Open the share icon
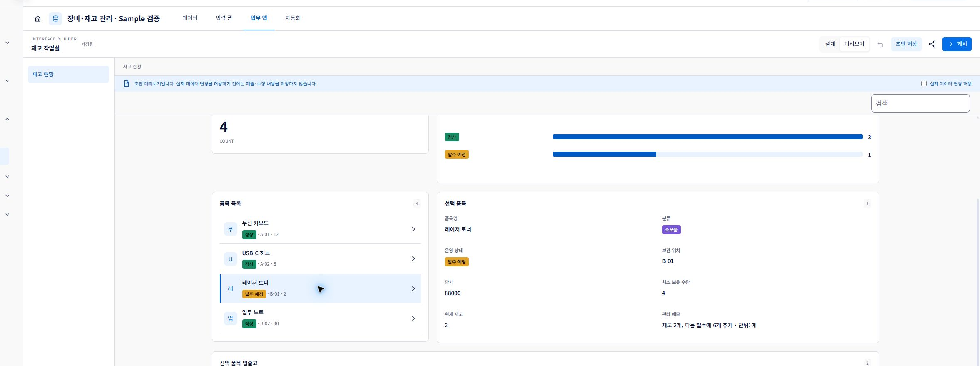 click(932, 44)
